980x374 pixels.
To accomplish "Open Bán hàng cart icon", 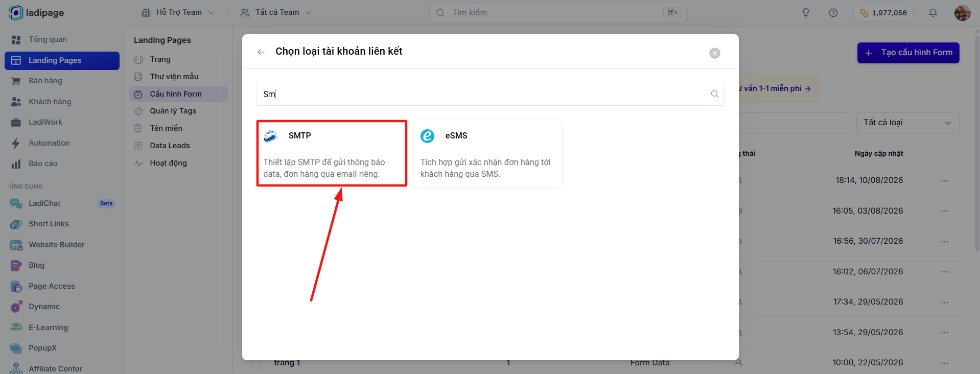I will (x=16, y=81).
